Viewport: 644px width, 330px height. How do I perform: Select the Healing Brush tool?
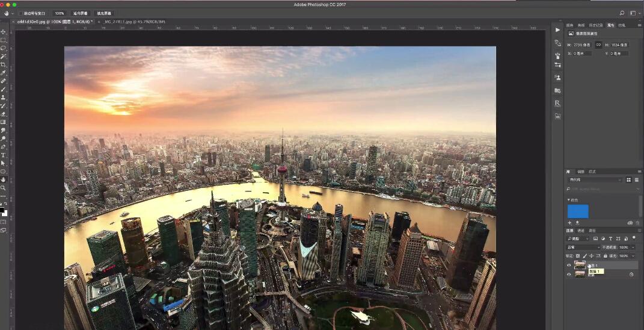click(3, 81)
